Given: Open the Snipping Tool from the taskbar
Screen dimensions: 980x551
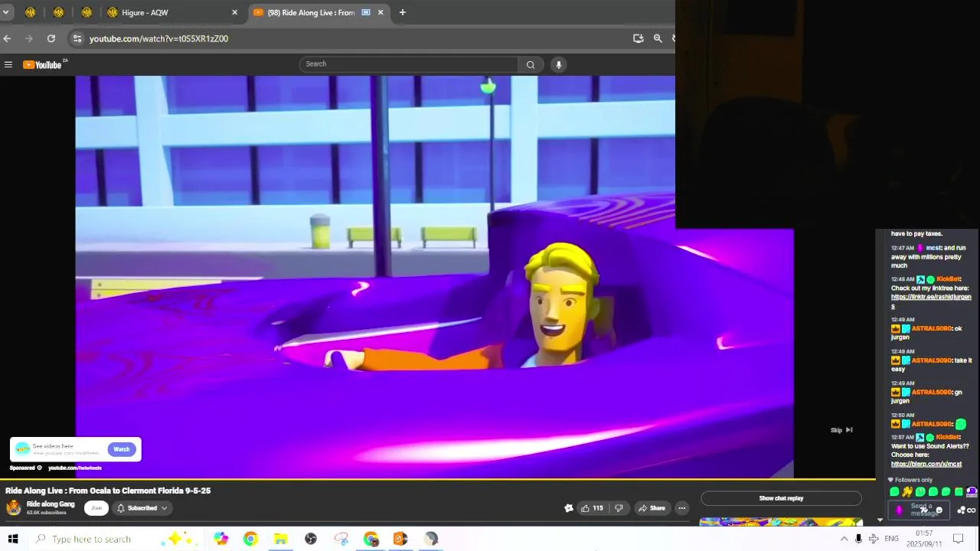Looking at the screenshot, I should [341, 539].
